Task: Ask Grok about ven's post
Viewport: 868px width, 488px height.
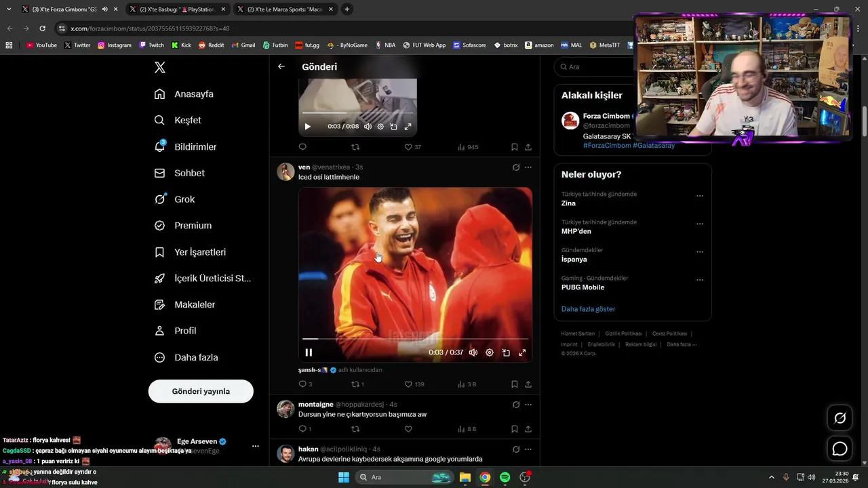Action: tap(516, 167)
